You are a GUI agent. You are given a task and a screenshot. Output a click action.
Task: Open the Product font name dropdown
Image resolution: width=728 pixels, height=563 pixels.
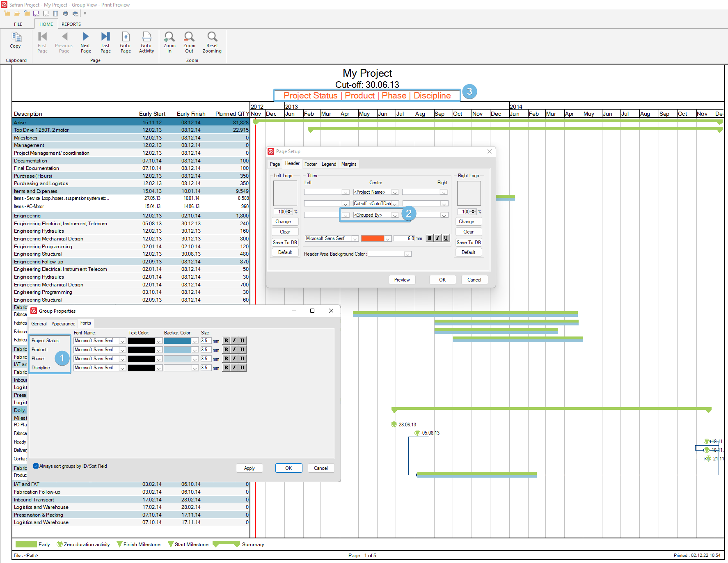point(122,350)
